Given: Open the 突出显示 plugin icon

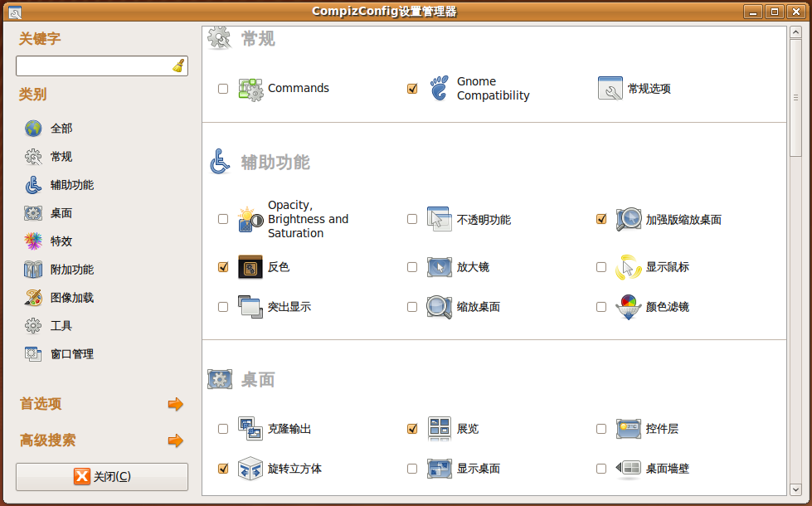Looking at the screenshot, I should point(250,307).
